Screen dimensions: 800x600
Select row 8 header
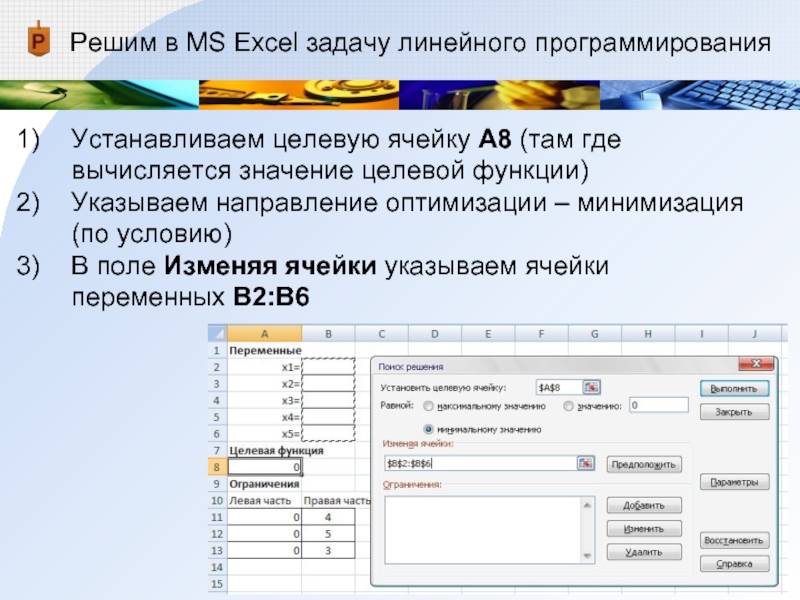217,467
